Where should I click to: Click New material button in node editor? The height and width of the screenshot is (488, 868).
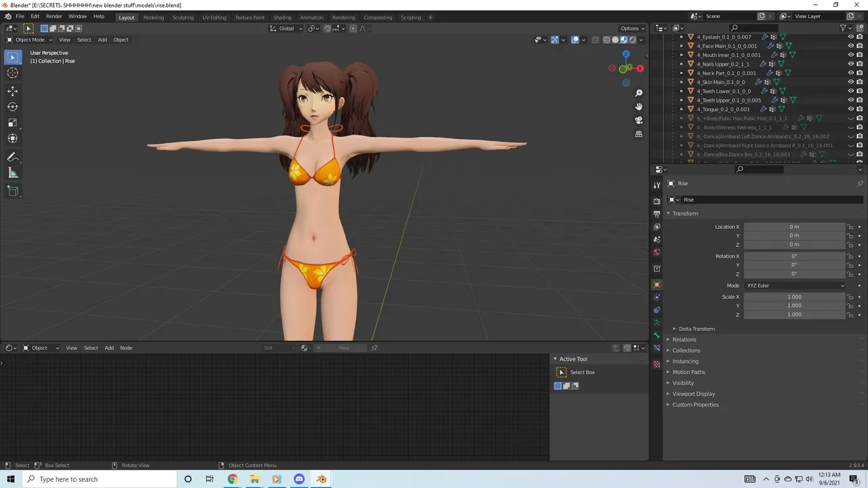tap(344, 348)
